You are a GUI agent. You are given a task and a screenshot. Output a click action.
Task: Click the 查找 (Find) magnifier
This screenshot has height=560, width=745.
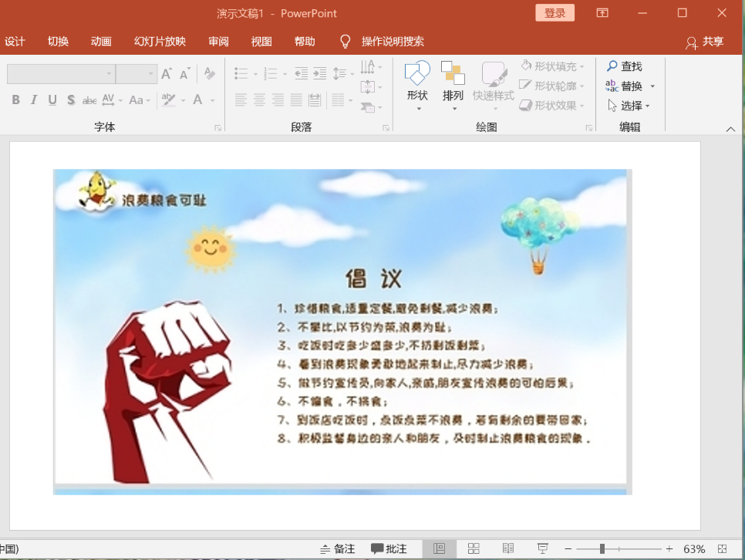coord(612,66)
